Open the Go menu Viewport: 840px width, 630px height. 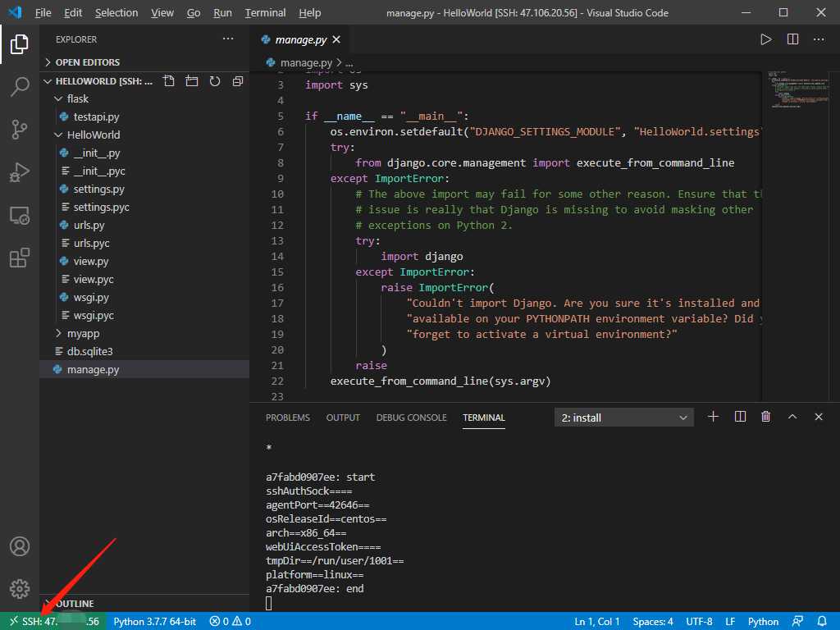194,12
